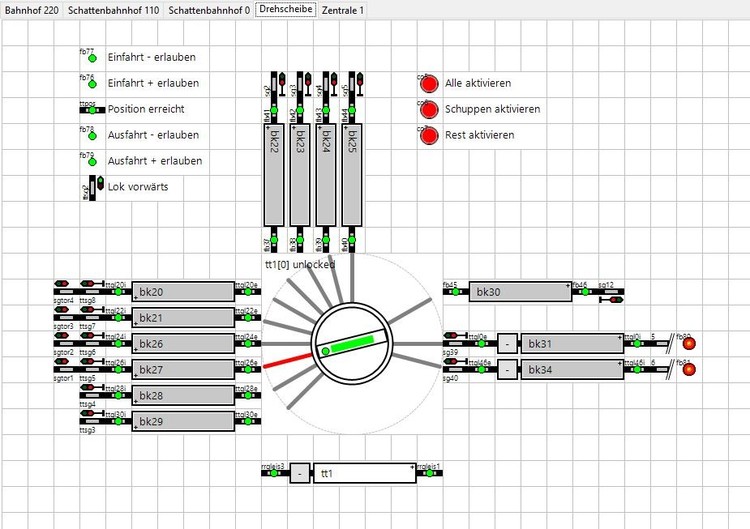Click the red highlighted turntable track
This screenshot has width=750, height=529.
pyautogui.click(x=287, y=361)
